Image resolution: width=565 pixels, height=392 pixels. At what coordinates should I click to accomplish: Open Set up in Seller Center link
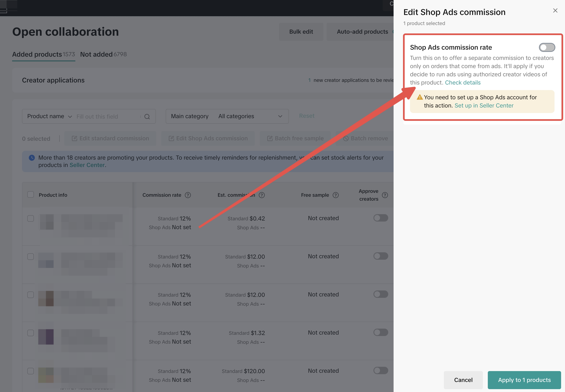click(x=484, y=106)
